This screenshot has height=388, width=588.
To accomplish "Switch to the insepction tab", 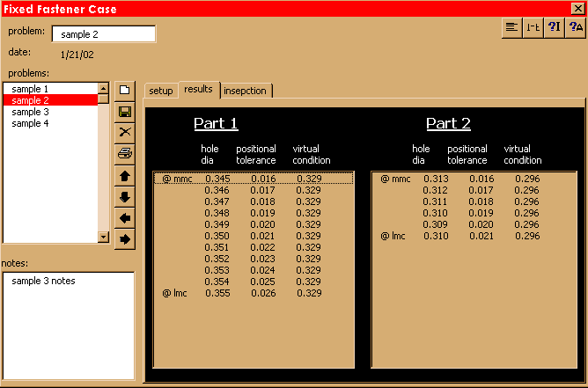I will [246, 91].
